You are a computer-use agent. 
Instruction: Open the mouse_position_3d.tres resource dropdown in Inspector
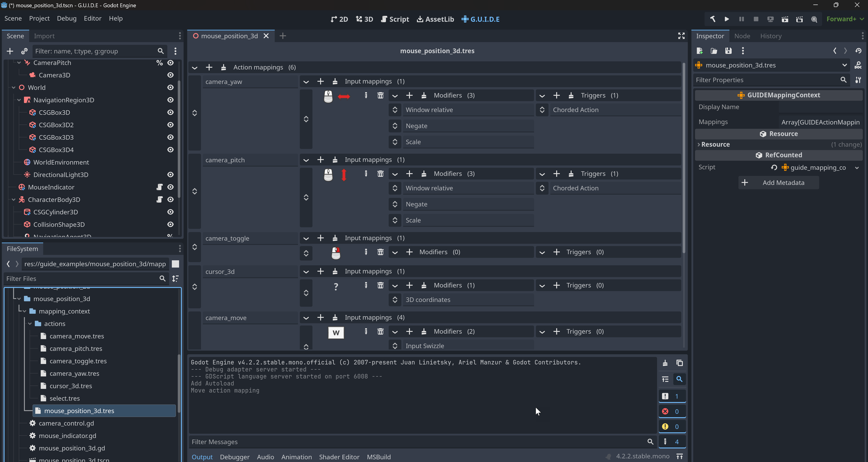click(844, 65)
